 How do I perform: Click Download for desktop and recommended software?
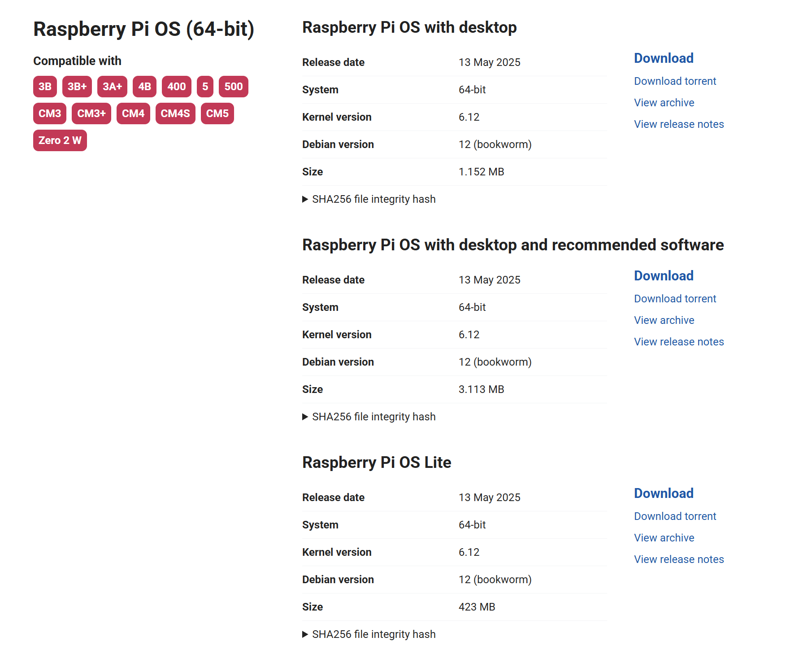click(x=663, y=276)
